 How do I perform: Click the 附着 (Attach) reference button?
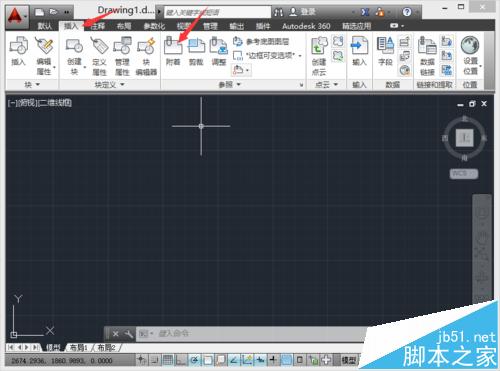pyautogui.click(x=173, y=51)
